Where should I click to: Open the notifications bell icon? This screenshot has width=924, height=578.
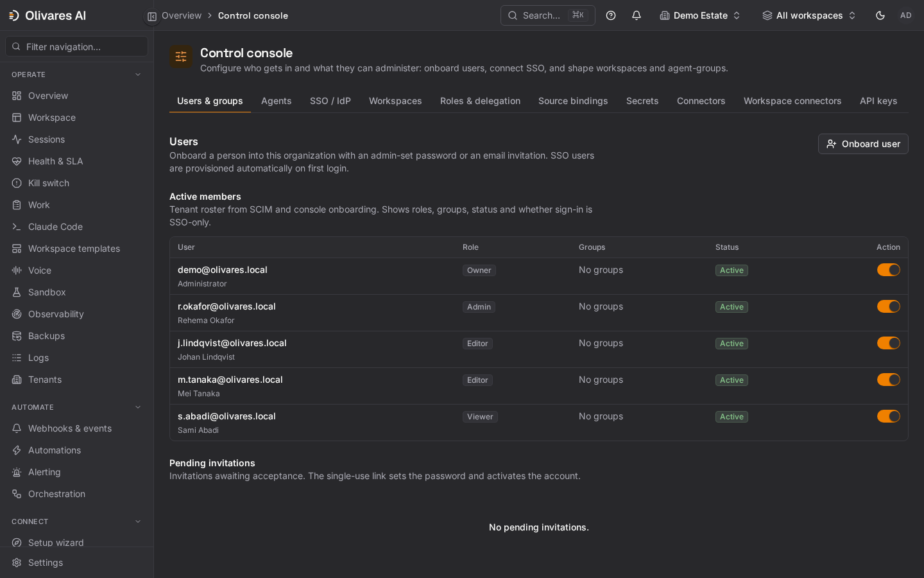tap(637, 15)
